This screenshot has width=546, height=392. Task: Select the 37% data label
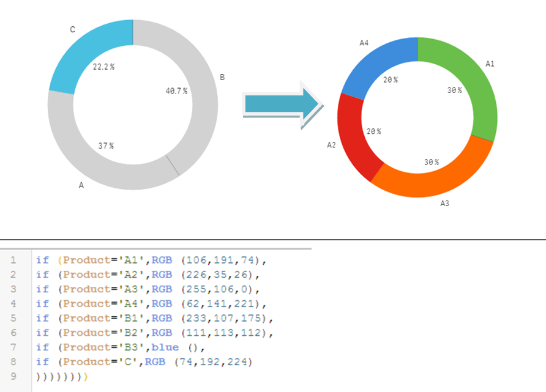point(107,146)
